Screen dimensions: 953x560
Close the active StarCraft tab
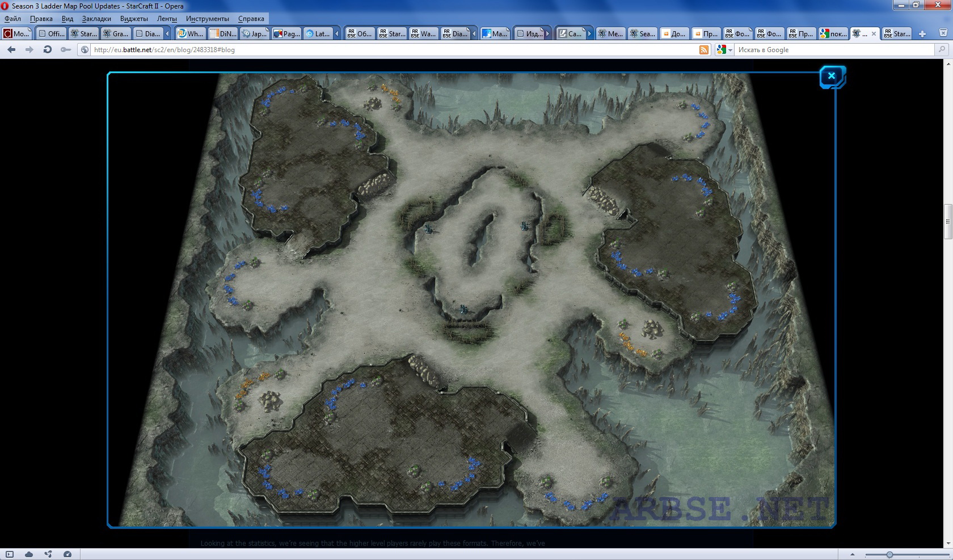[874, 34]
